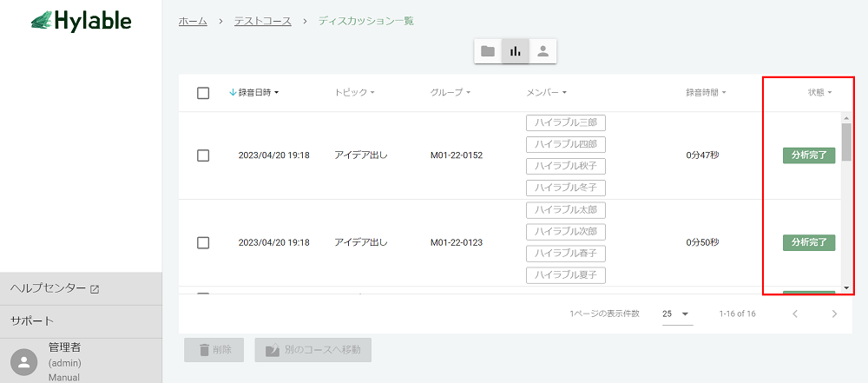The image size is (868, 383).
Task: Go to the next page arrow
Action: (x=834, y=314)
